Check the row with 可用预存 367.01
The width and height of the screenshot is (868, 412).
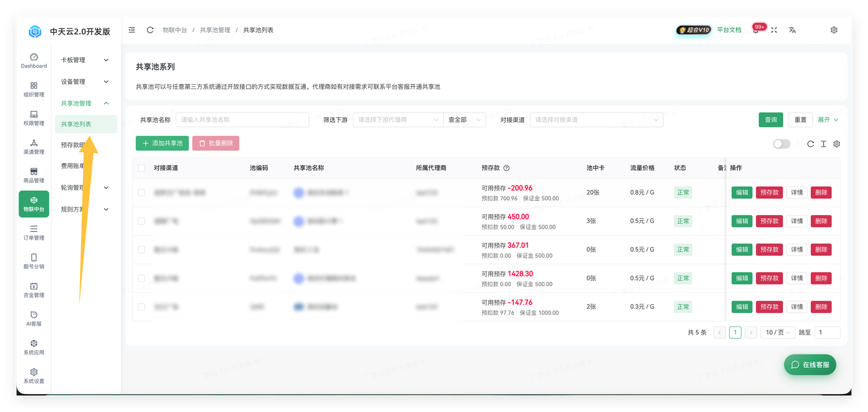tap(141, 250)
